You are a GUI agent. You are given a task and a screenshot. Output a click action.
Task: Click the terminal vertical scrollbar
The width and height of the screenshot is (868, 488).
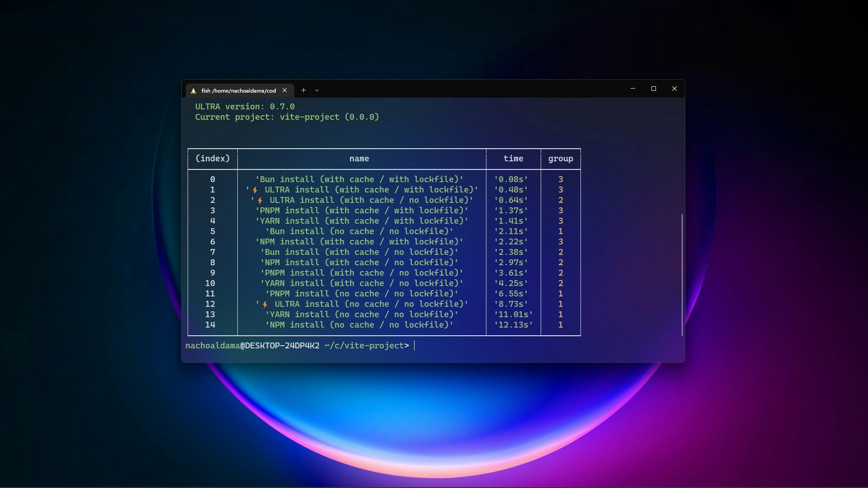(682, 275)
